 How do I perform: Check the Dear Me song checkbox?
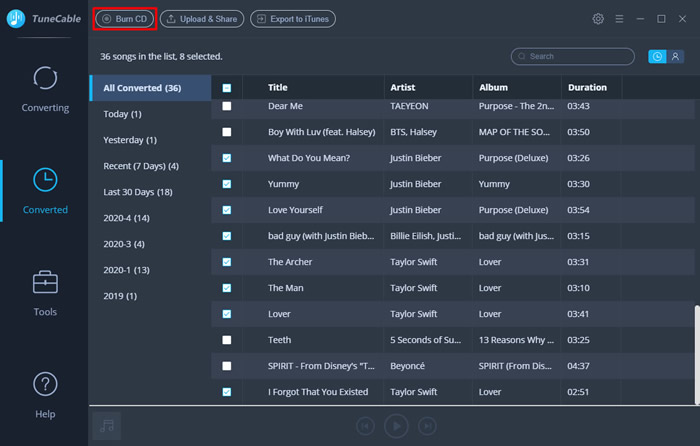227,106
